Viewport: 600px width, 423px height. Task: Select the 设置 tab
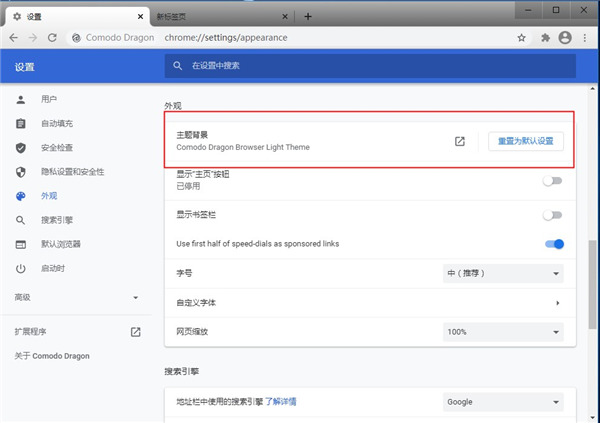point(77,16)
